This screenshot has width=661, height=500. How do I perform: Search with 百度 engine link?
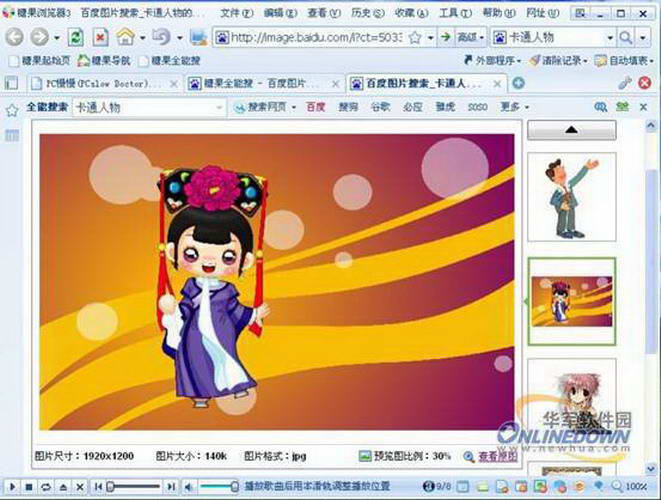coord(315,107)
